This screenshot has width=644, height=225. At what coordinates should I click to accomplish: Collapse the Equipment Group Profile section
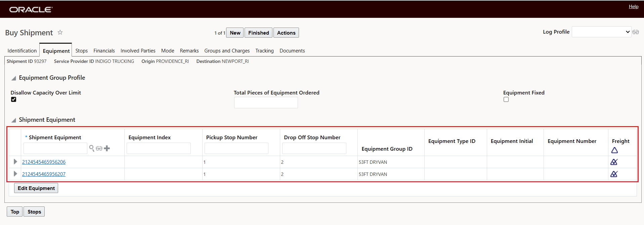[x=14, y=78]
